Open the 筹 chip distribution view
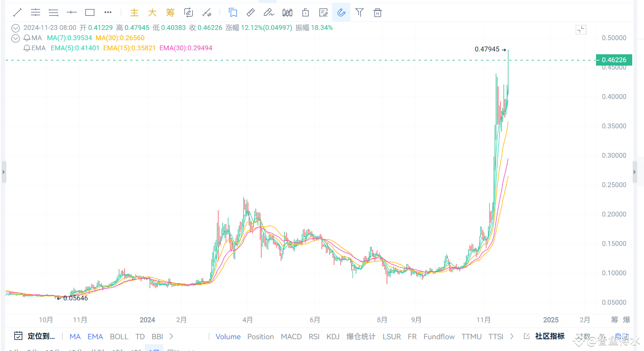Image resolution: width=644 pixels, height=351 pixels. coord(170,12)
